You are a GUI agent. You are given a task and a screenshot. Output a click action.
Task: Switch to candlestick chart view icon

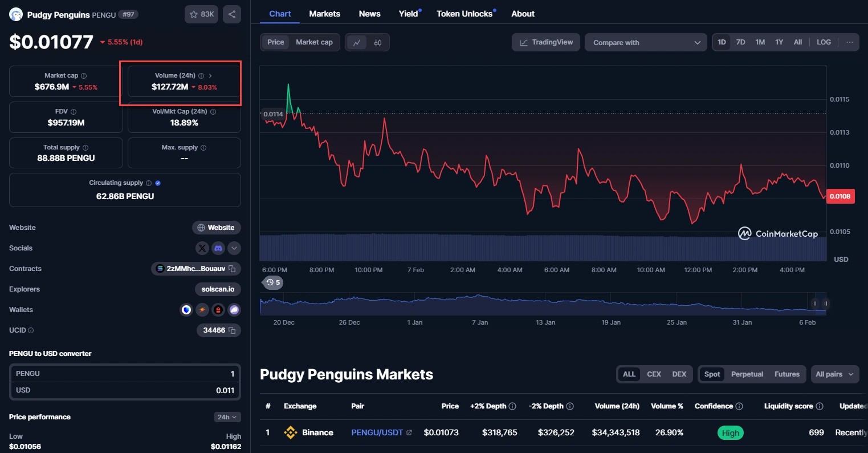pyautogui.click(x=377, y=42)
